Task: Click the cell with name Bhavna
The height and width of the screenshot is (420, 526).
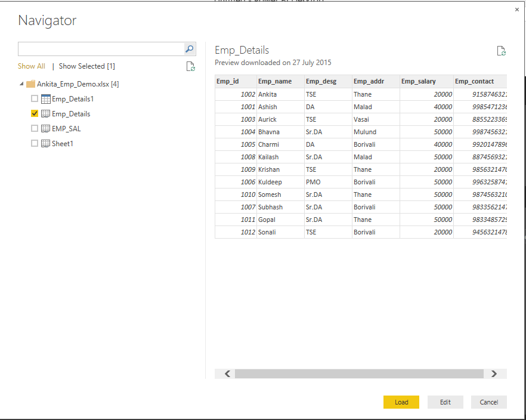Action: (x=280, y=132)
